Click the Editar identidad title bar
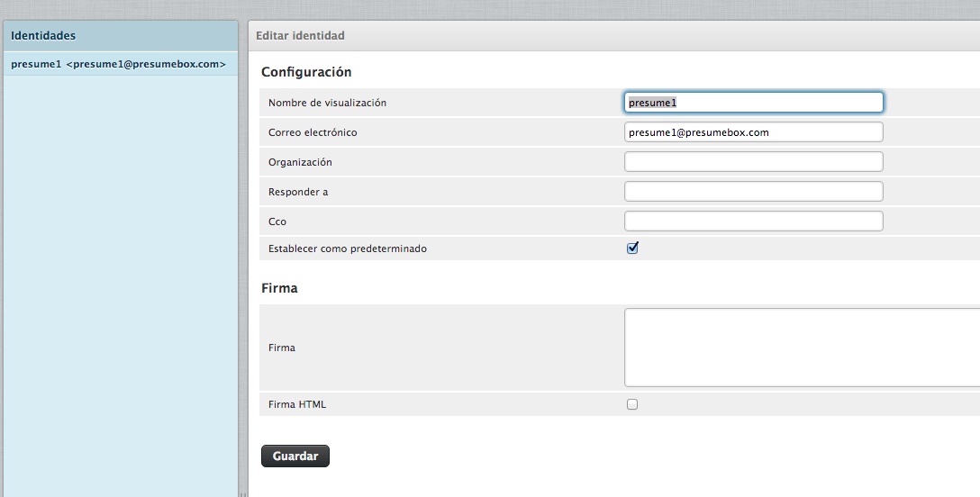The image size is (980, 497). pos(613,36)
